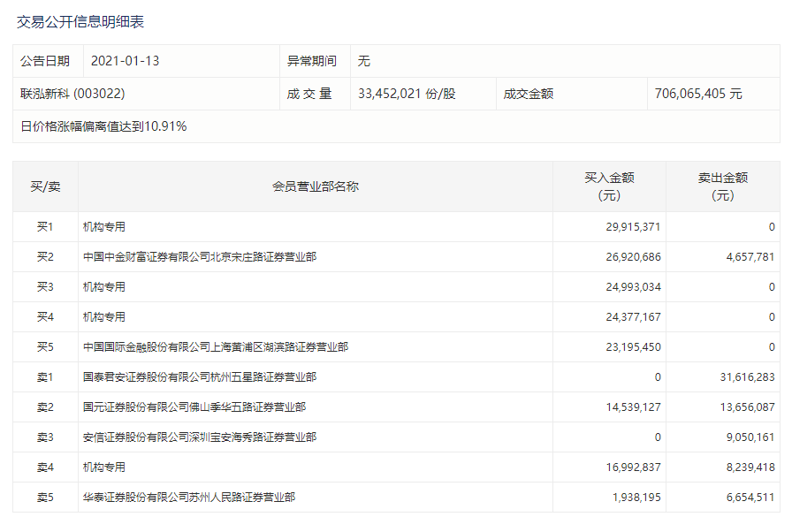This screenshot has height=532, width=792.
Task: Select the 买5 row label
Action: click(x=45, y=347)
